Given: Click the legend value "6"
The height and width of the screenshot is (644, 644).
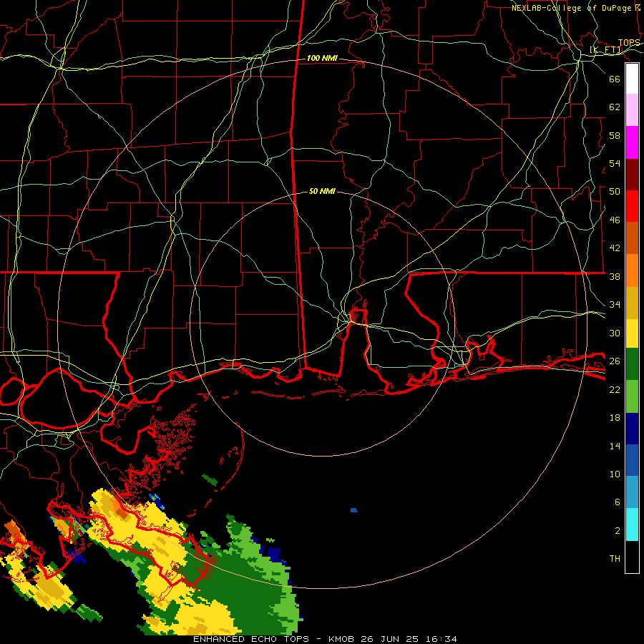Looking at the screenshot, I should pos(617,502).
